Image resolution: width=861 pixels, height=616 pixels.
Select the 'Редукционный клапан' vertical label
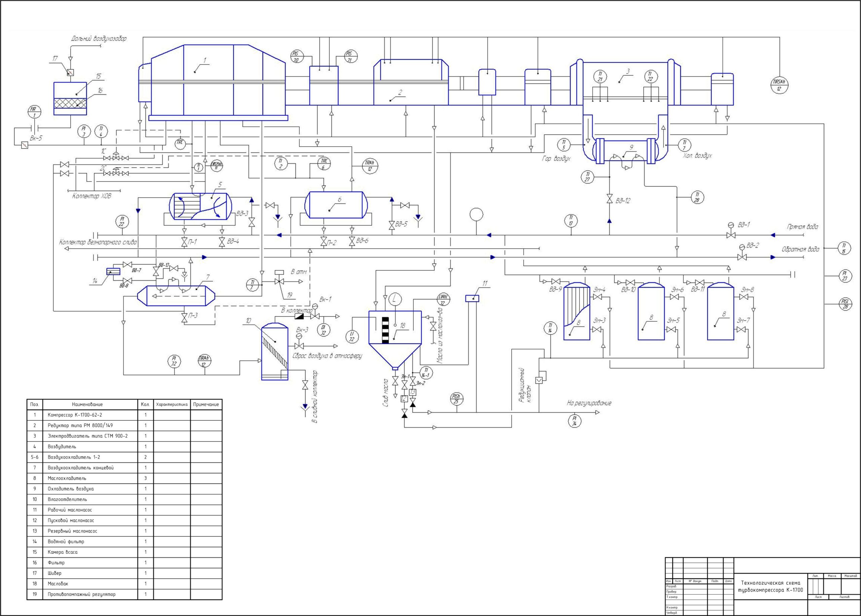click(525, 385)
